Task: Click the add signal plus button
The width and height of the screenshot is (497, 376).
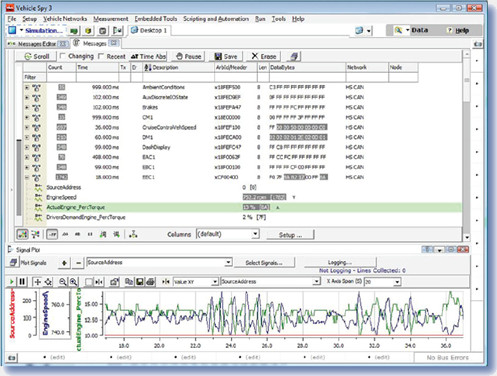Action: [x=64, y=263]
